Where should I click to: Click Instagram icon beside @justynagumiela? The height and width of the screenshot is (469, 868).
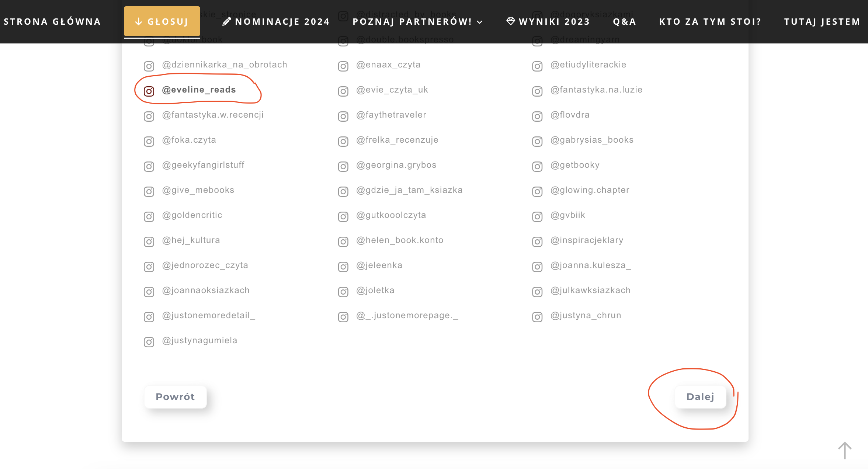149,342
